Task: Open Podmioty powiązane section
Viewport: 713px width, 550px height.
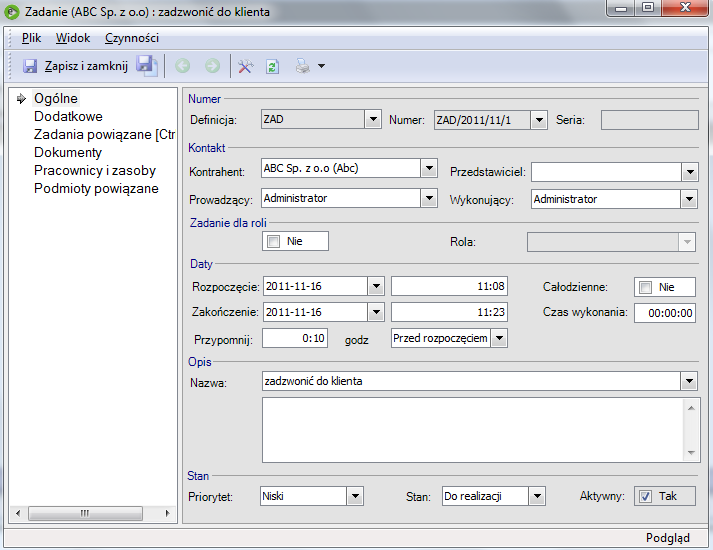Action: [x=96, y=189]
